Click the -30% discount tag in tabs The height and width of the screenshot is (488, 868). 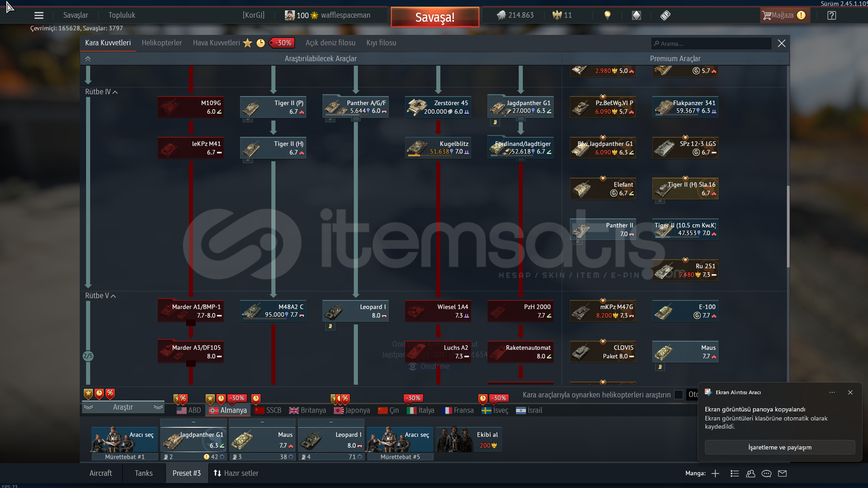282,43
